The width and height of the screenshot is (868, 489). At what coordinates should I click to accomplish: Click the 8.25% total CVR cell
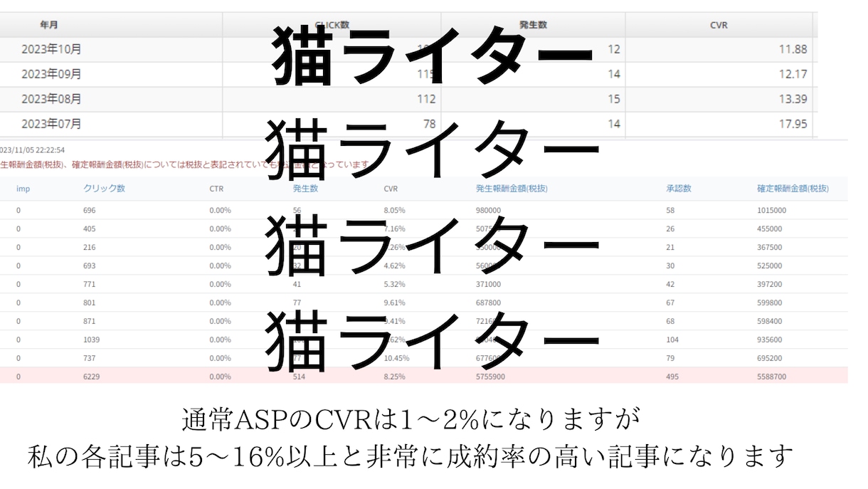(393, 377)
